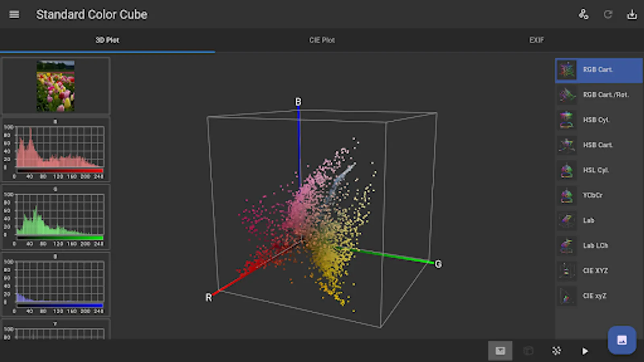Click the red channel histogram
This screenshot has height=362, width=644.
click(56, 150)
